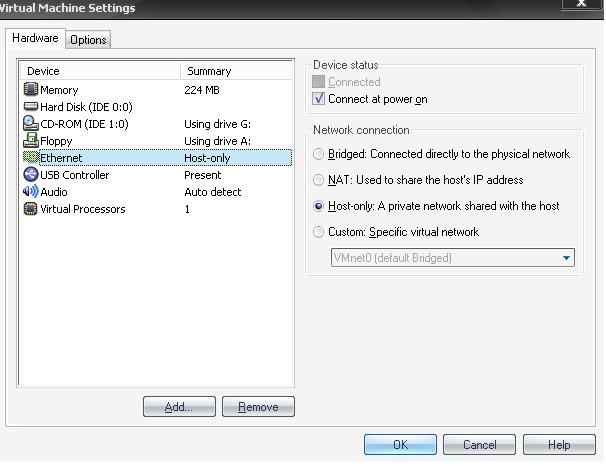Click the Device column header
Image resolution: width=606 pixels, height=466 pixels.
(98, 71)
